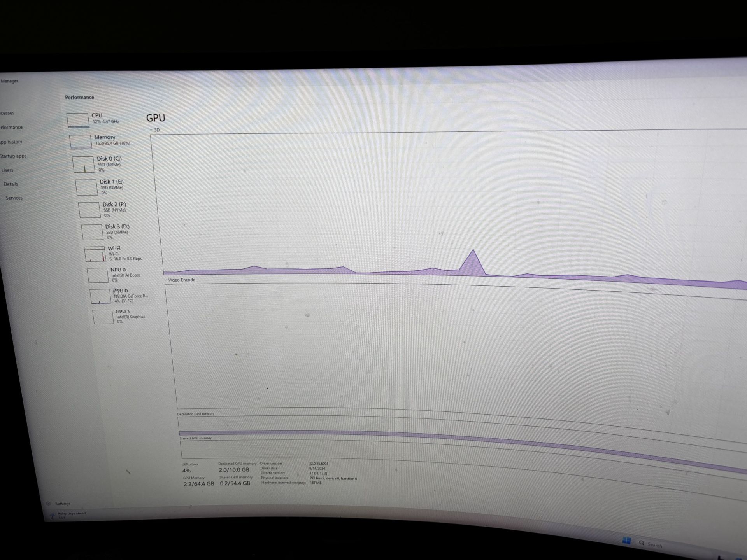
Task: Switch to the App history tab
Action: pos(11,142)
